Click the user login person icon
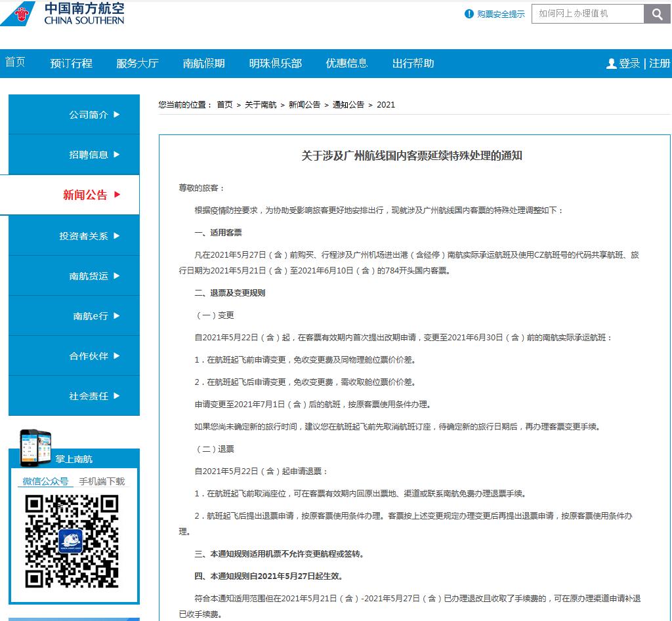 coord(612,64)
